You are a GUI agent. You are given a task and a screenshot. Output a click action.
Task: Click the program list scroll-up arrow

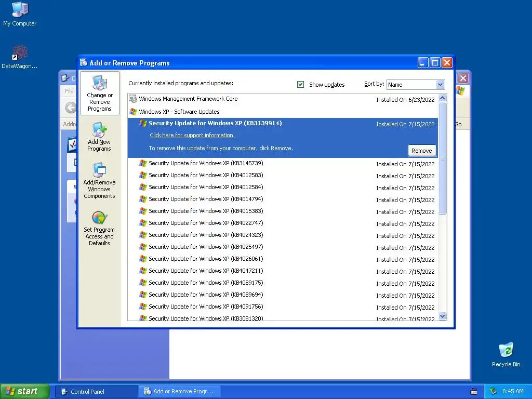tap(442, 98)
